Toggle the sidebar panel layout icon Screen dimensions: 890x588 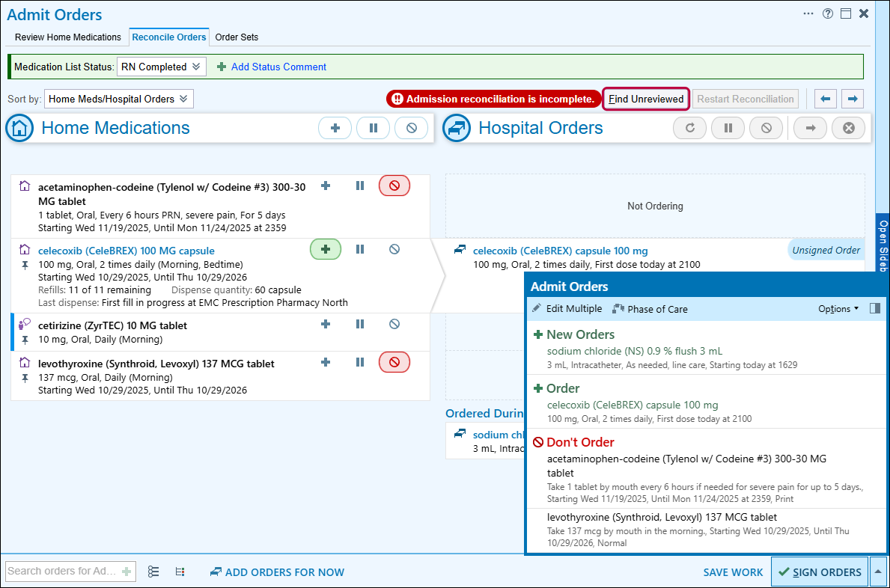point(875,308)
